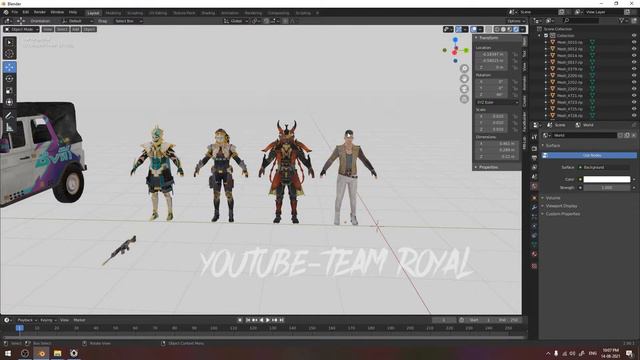This screenshot has width=640, height=360.
Task: Click the Use Nodes button
Action: (589, 155)
